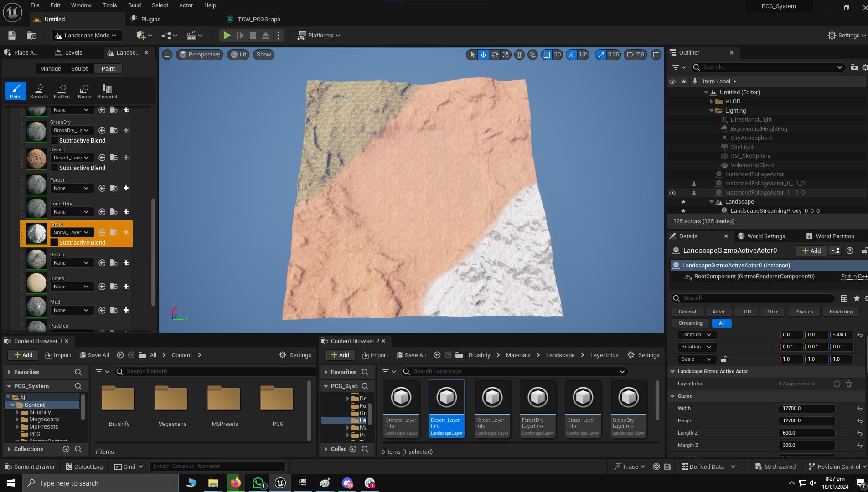This screenshot has width=868, height=492.
Task: Browse to Desert layer info asset
Action: [x=114, y=158]
